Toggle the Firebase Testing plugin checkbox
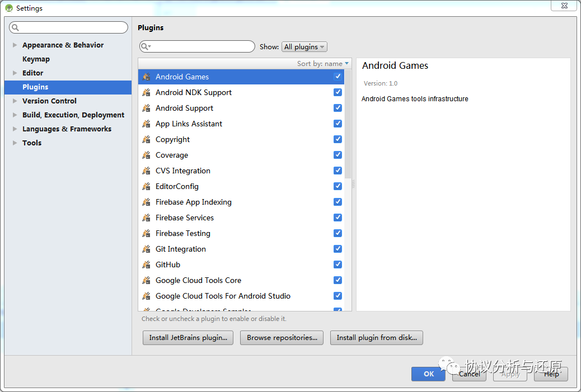The width and height of the screenshot is (581, 392). click(338, 233)
